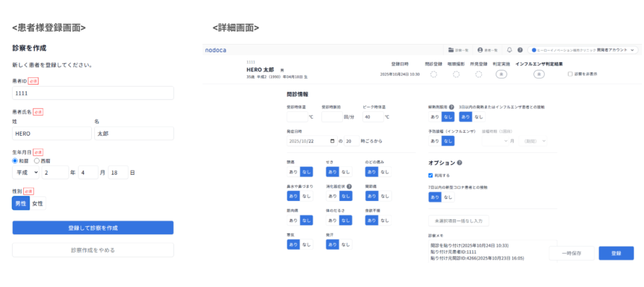The height and width of the screenshot is (287, 644).
Task: Click the 問診登録 status circle icon
Action: pos(433,74)
